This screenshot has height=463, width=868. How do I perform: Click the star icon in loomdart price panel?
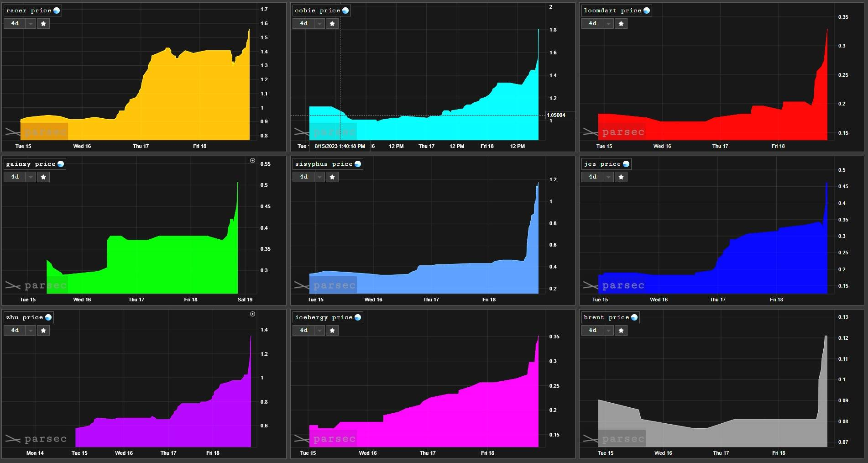pos(621,23)
